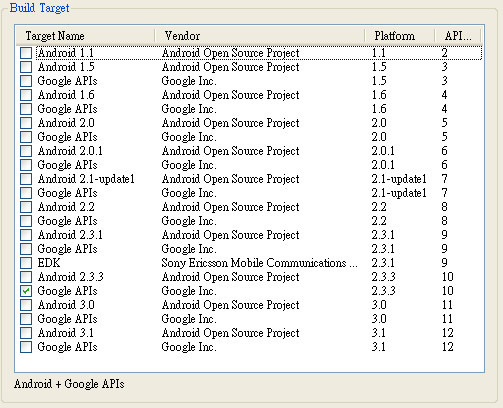Click the API level column header
The width and height of the screenshot is (503, 408).
coord(458,36)
